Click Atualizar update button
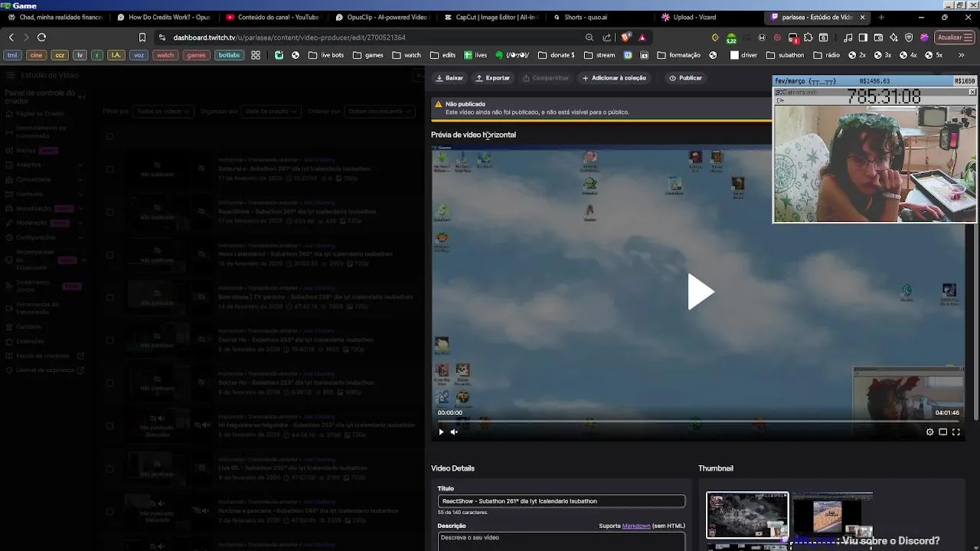 (954, 37)
